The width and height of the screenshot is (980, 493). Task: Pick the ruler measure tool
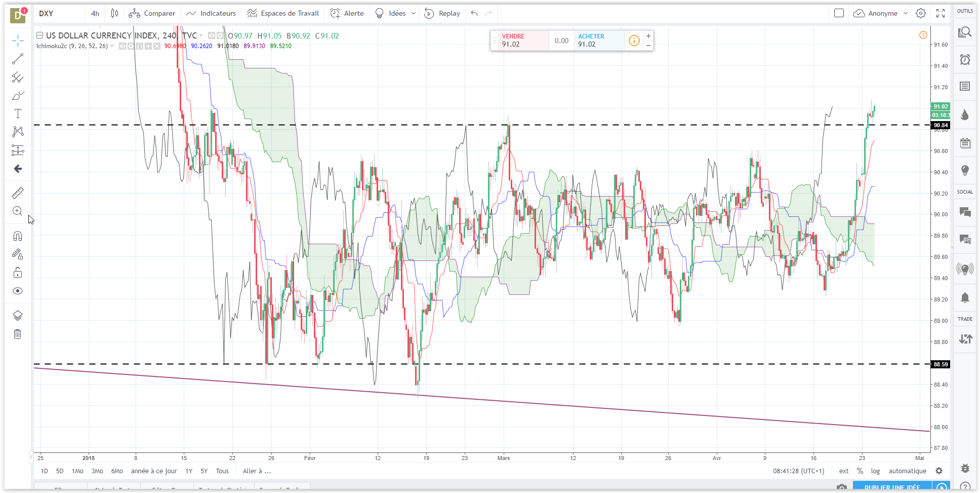[18, 193]
